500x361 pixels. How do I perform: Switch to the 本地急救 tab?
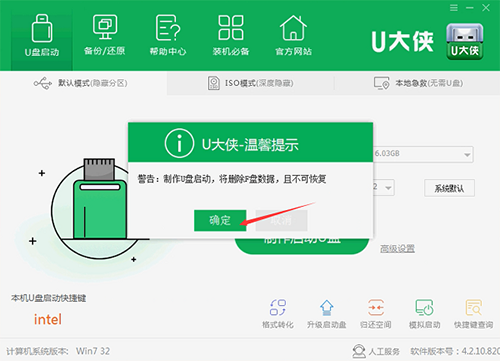[417, 83]
